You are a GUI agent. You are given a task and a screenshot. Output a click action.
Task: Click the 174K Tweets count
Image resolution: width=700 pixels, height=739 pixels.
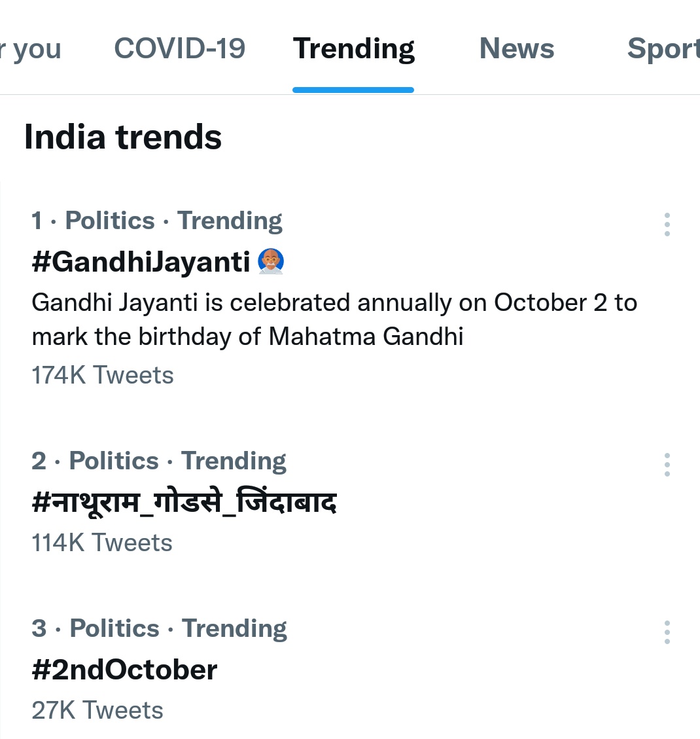point(103,375)
